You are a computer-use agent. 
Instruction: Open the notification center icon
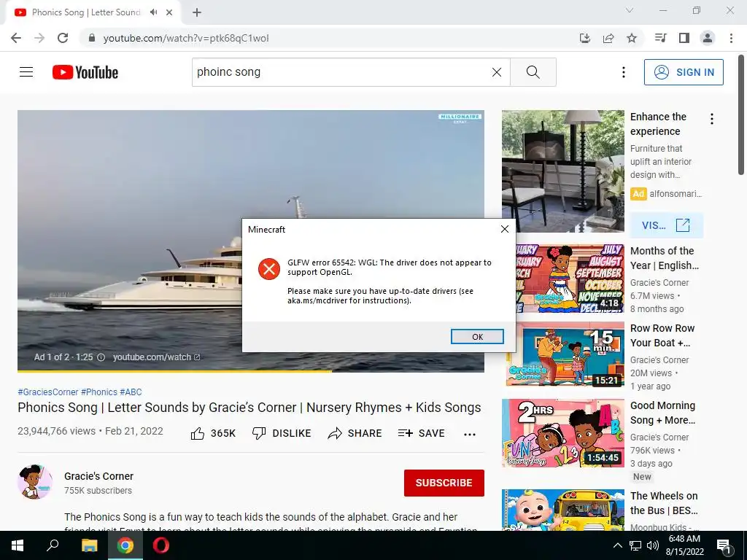(724, 547)
